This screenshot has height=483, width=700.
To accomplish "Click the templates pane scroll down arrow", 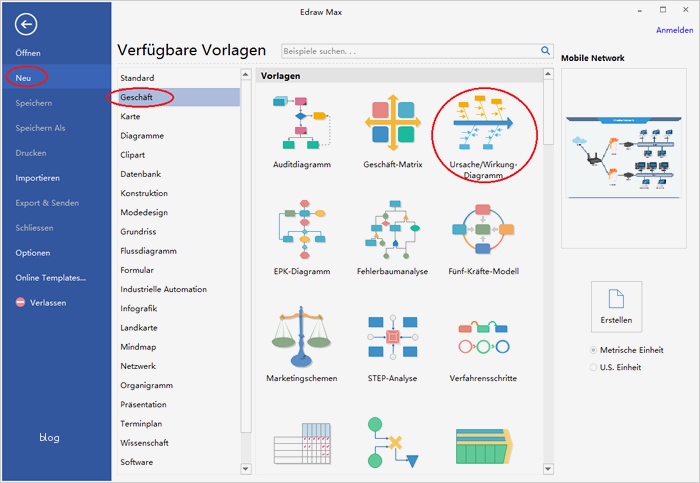I will (548, 469).
